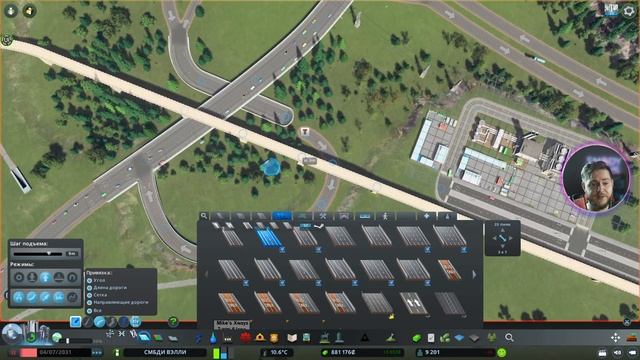Open the police department icon
640x360 pixels.
(274, 338)
